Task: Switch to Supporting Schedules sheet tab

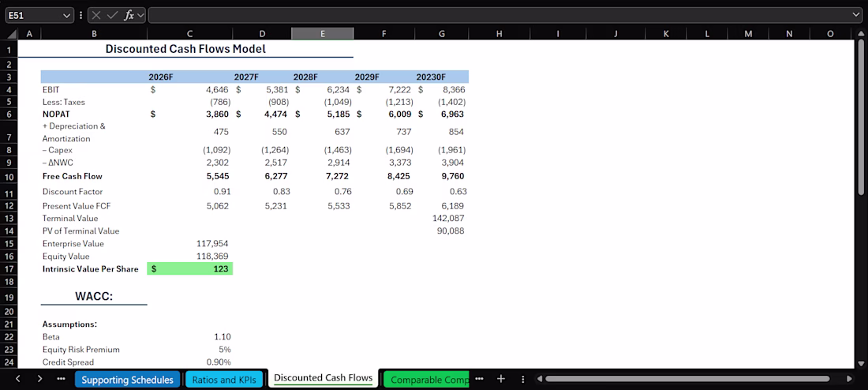Action: [x=127, y=380]
